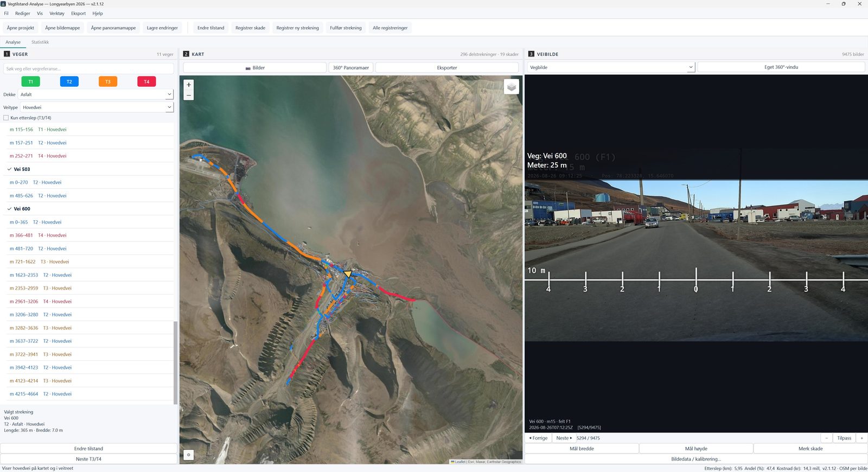The height and width of the screenshot is (472, 868).
Task: Open the Veitype dropdown set to Hovedvei
Action: [x=97, y=107]
